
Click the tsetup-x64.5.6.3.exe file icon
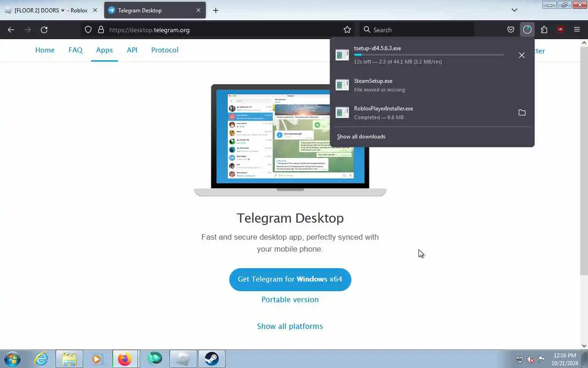[342, 55]
